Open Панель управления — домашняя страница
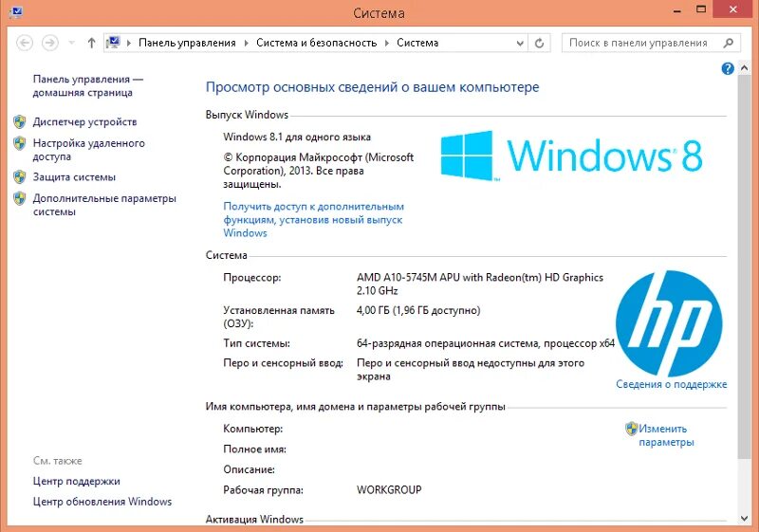This screenshot has width=759, height=532. (x=87, y=85)
